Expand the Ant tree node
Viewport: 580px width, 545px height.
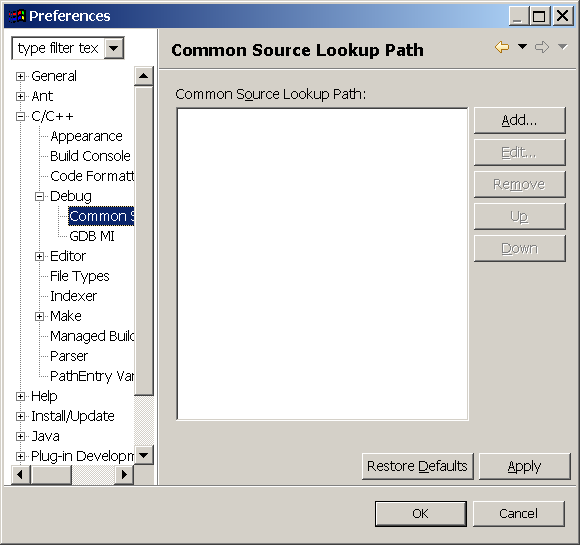coord(20,97)
